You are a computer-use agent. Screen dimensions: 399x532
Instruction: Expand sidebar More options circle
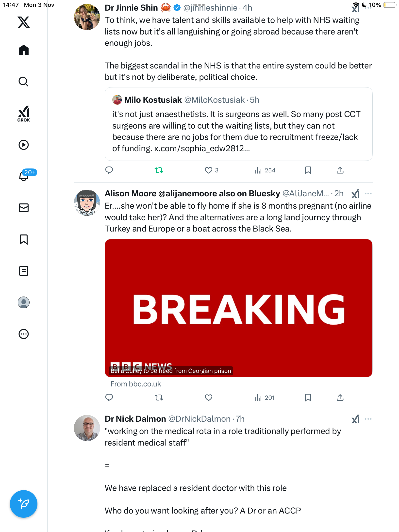[x=24, y=334]
